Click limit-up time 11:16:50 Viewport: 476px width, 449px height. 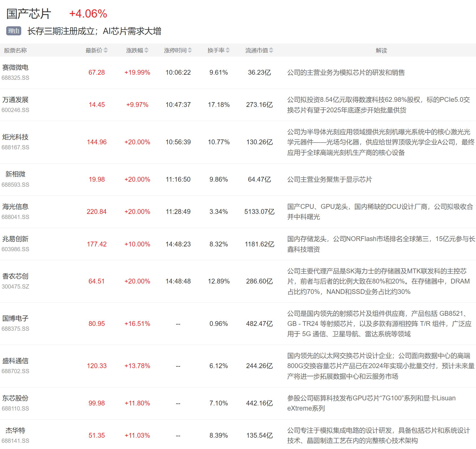[178, 179]
